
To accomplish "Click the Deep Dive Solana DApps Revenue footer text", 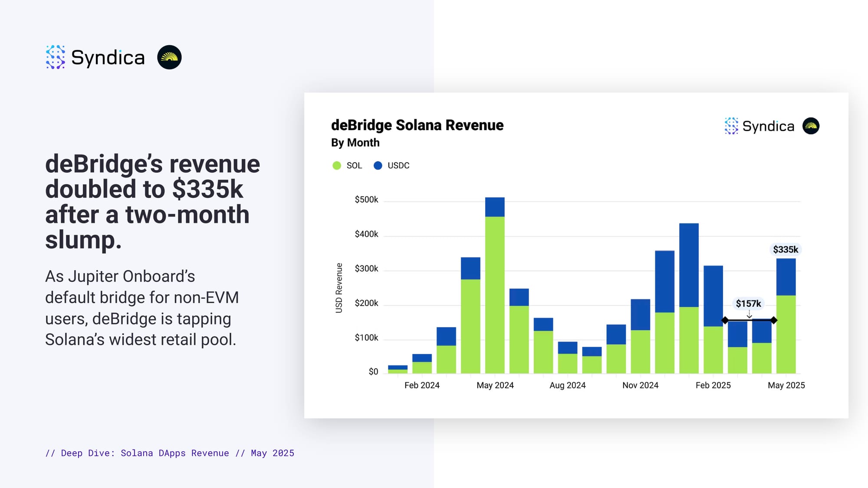I will coord(170,453).
